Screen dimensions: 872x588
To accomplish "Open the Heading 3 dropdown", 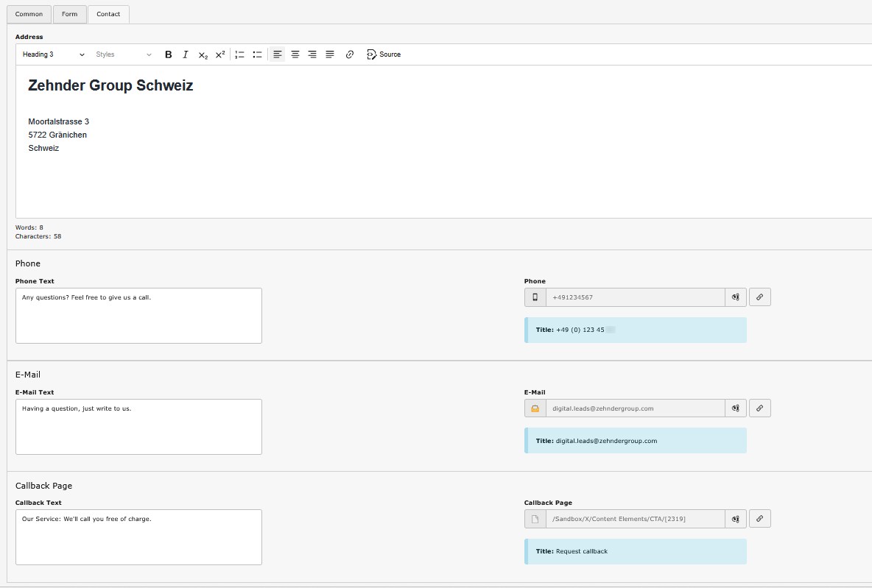I will pyautogui.click(x=53, y=54).
